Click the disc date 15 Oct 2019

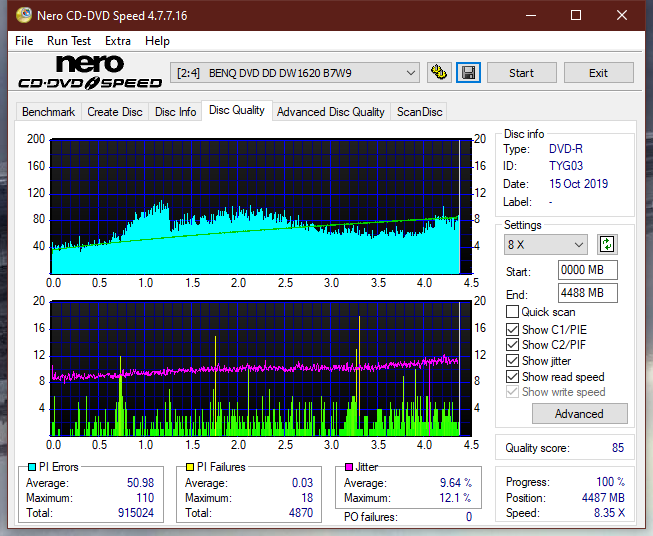[x=578, y=184]
